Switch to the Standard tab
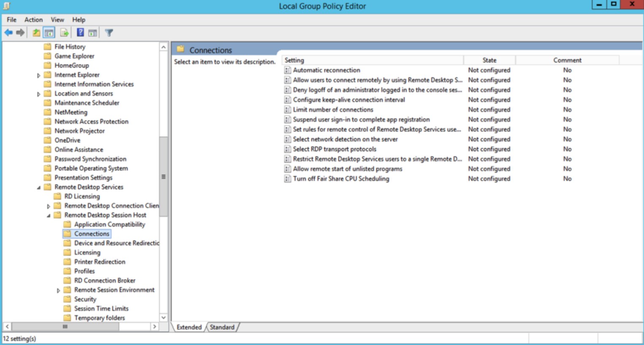Screen dimensions: 644x345 coord(222,327)
